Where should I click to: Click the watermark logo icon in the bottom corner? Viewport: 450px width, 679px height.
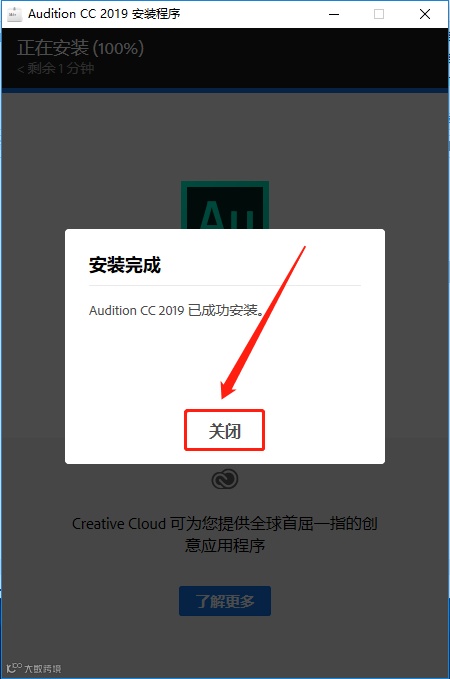[x=14, y=668]
